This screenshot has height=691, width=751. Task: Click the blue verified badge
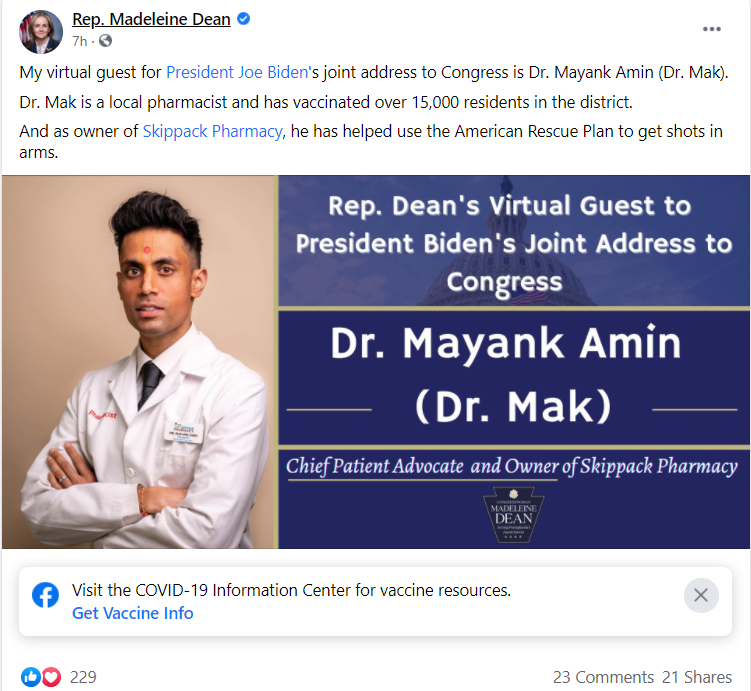point(243,19)
